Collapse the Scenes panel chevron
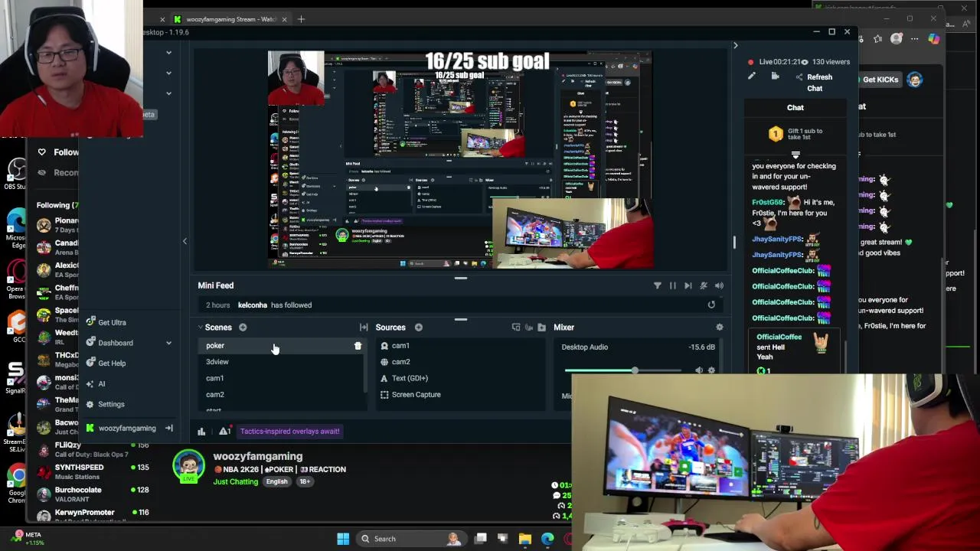 (x=200, y=328)
